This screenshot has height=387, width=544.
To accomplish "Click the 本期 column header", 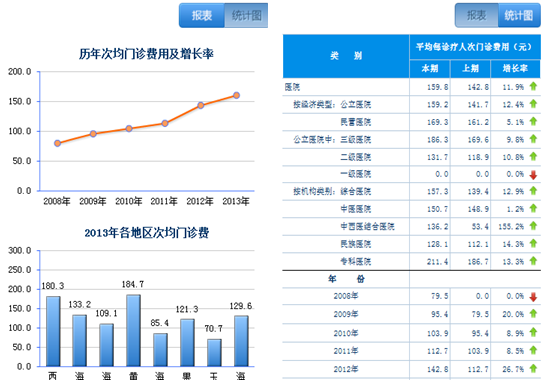I will [x=430, y=68].
